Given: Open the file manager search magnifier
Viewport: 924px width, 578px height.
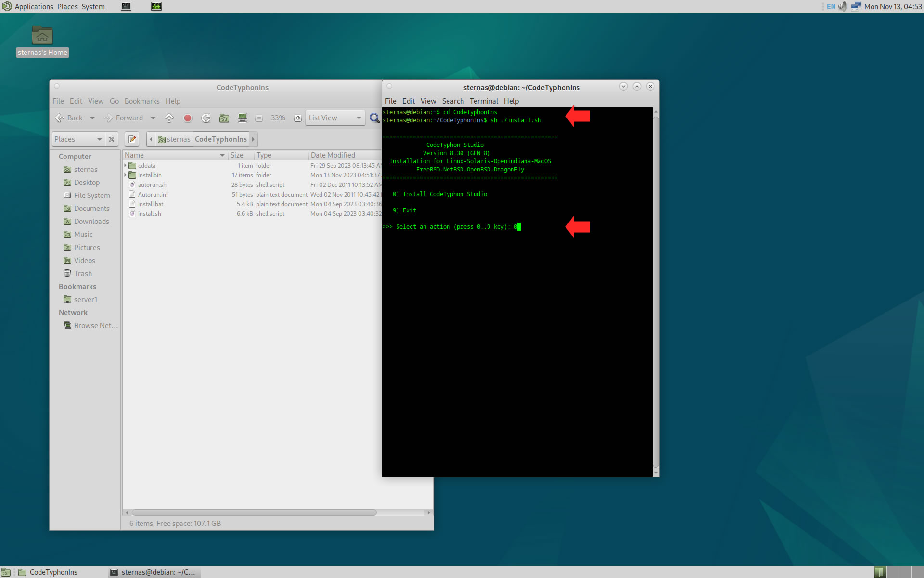Looking at the screenshot, I should coord(374,118).
